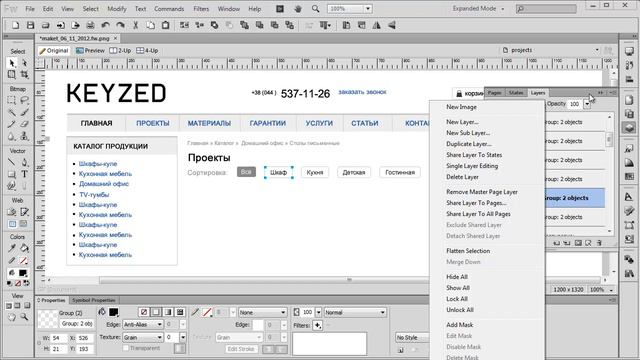Viewport: 640px width, 360px height.
Task: Select the Eraser tool
Action: coord(24,124)
